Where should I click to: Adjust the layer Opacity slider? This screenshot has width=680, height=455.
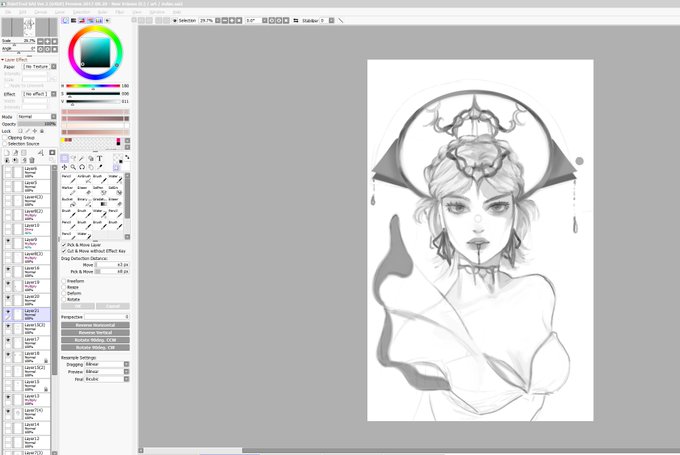coord(37,124)
